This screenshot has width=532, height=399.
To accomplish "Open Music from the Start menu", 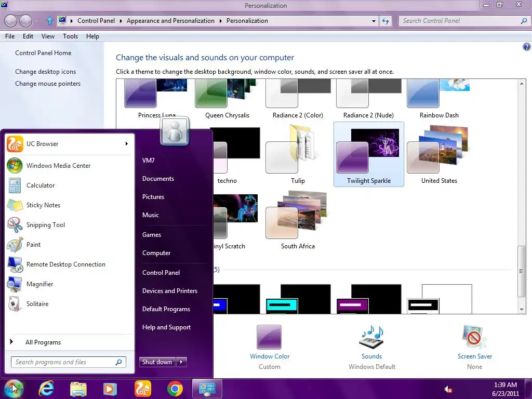I will [151, 215].
